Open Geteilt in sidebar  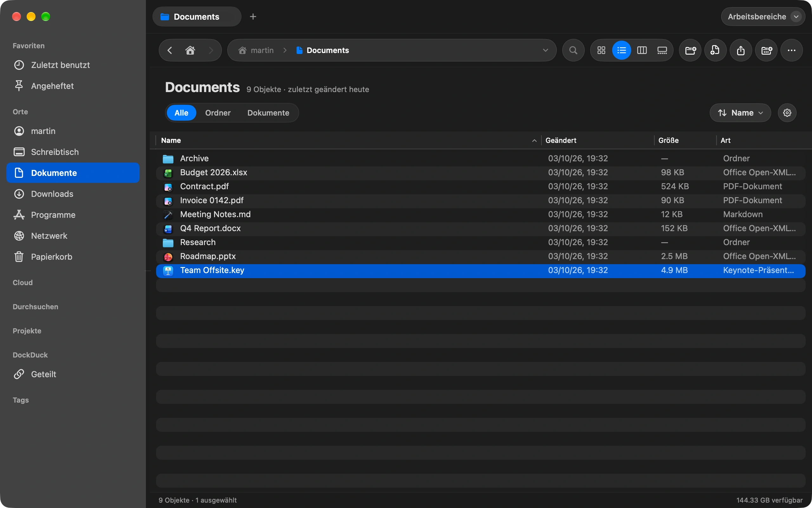73,374
